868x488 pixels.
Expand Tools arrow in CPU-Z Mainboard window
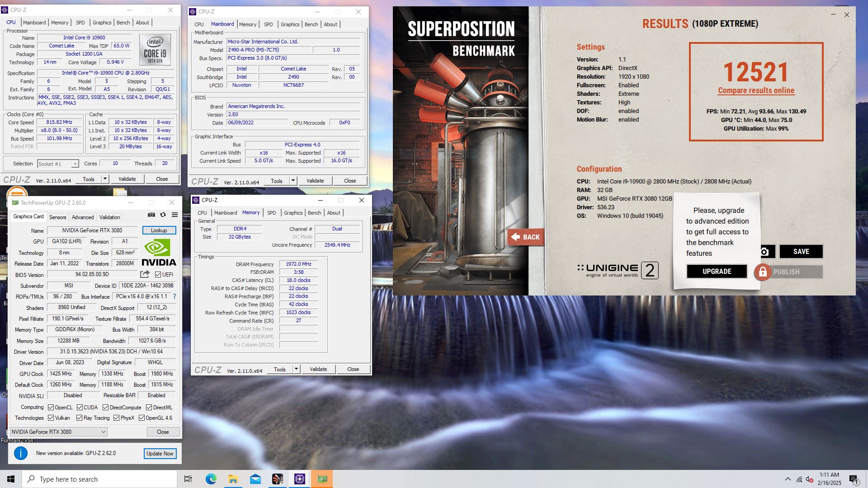click(293, 181)
